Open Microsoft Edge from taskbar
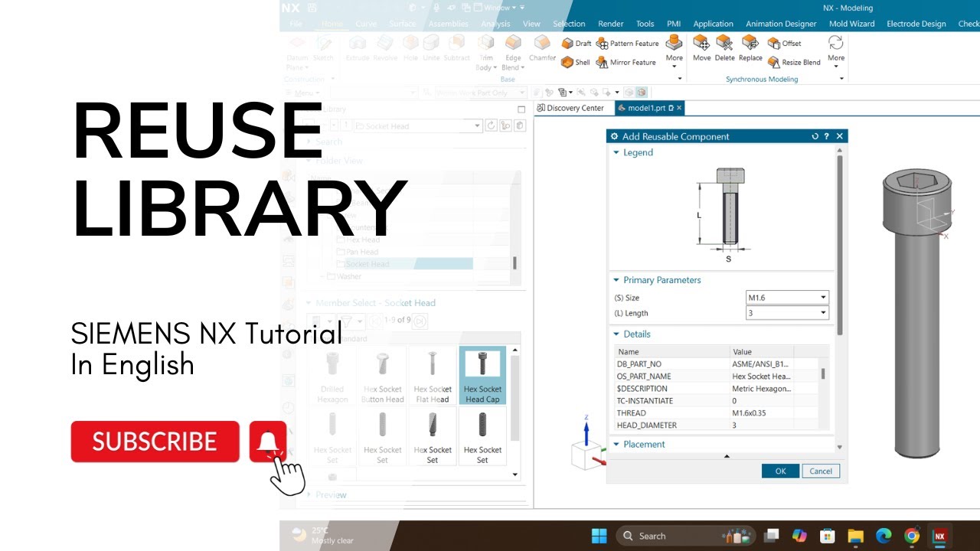 (884, 536)
